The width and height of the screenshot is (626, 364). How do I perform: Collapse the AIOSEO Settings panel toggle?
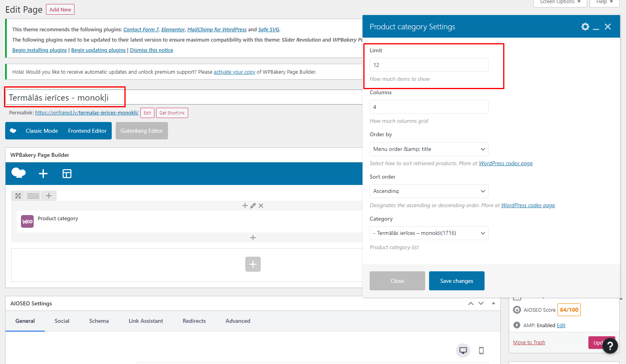click(x=493, y=303)
